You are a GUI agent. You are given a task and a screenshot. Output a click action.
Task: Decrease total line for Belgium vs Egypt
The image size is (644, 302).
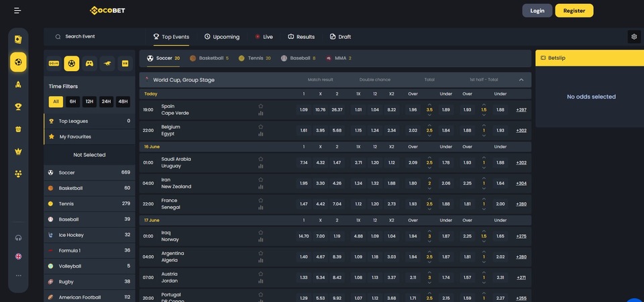pyautogui.click(x=429, y=136)
